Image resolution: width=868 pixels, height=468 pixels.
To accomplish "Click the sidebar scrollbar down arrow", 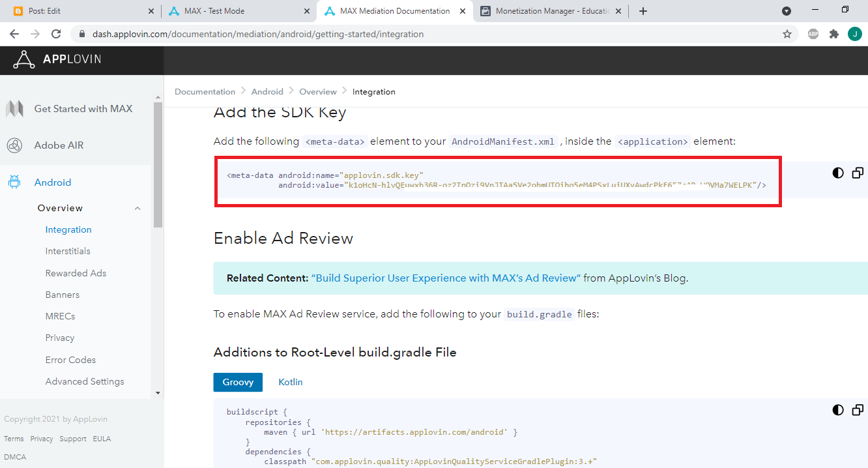I will 158,393.
